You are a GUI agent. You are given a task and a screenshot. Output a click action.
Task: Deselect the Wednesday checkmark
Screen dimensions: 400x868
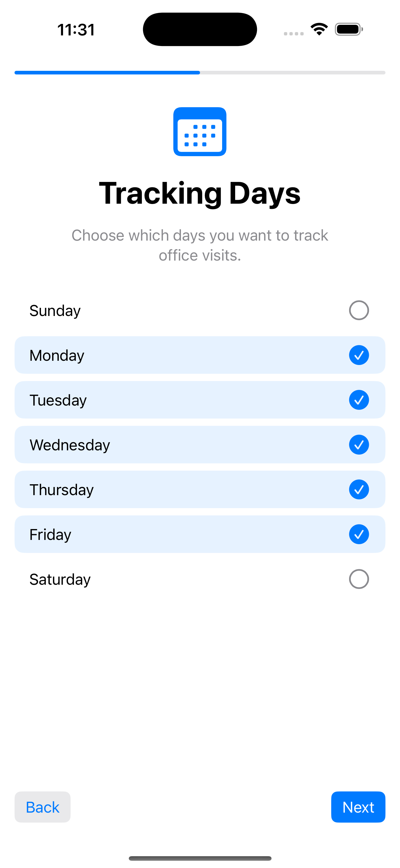(358, 445)
